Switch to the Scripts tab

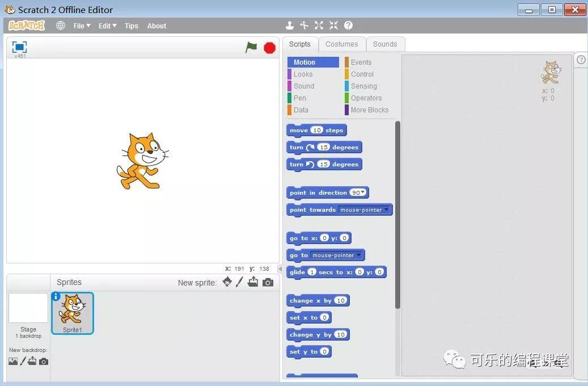[300, 44]
